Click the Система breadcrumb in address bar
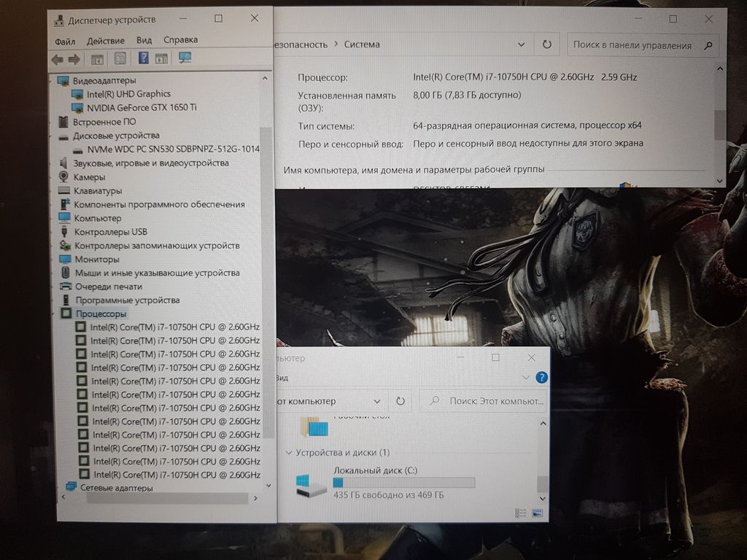 pyautogui.click(x=362, y=44)
